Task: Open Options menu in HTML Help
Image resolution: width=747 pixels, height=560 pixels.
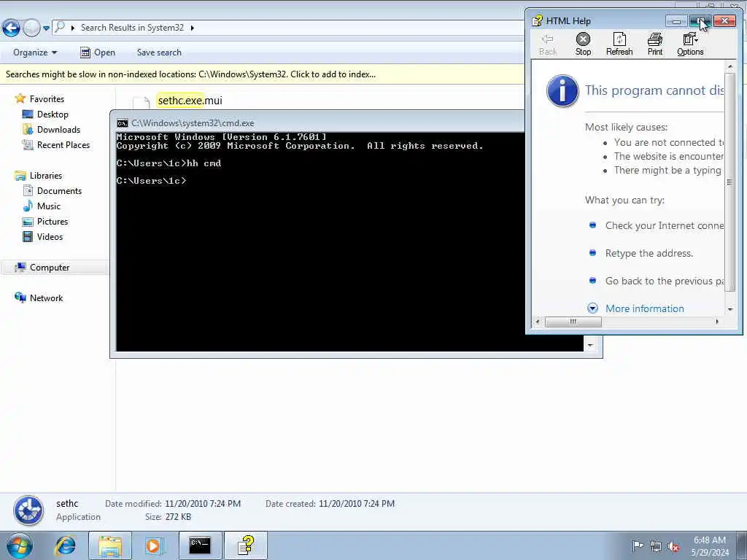Action: coord(690,44)
